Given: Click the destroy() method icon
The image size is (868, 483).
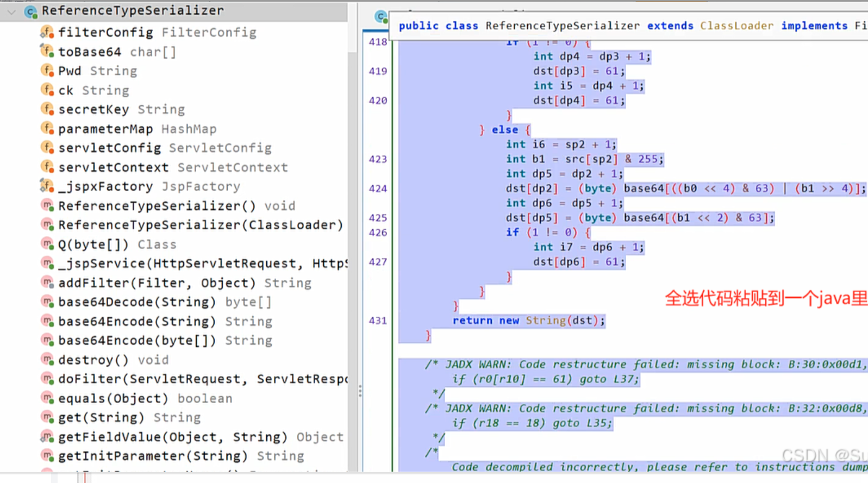Looking at the screenshot, I should [47, 360].
